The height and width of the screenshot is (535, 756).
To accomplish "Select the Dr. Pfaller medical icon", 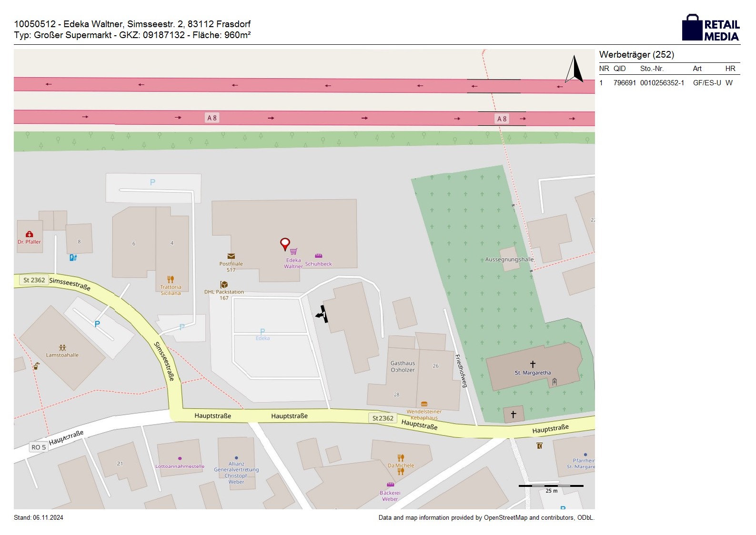I will coord(30,234).
